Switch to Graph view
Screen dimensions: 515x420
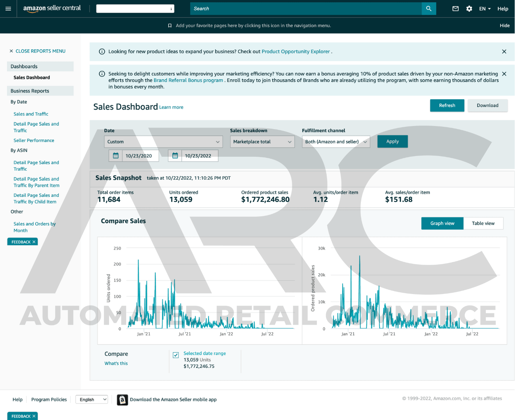tap(442, 223)
